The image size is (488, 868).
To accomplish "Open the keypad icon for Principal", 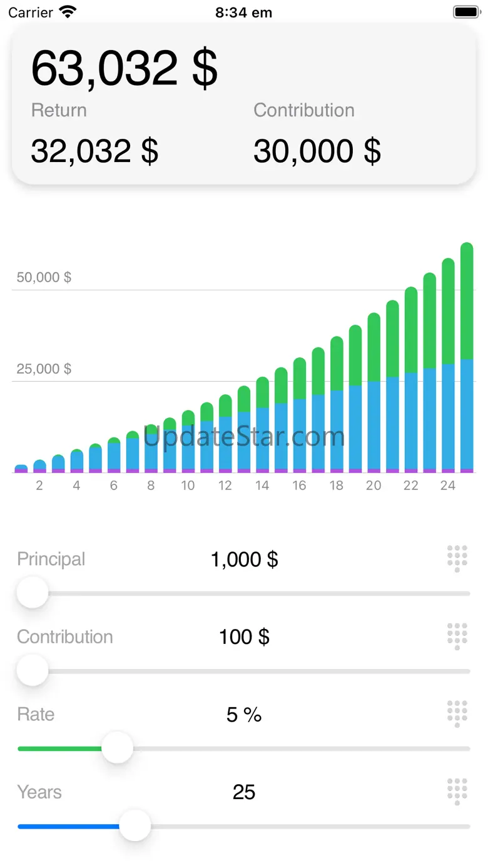I will point(457,558).
